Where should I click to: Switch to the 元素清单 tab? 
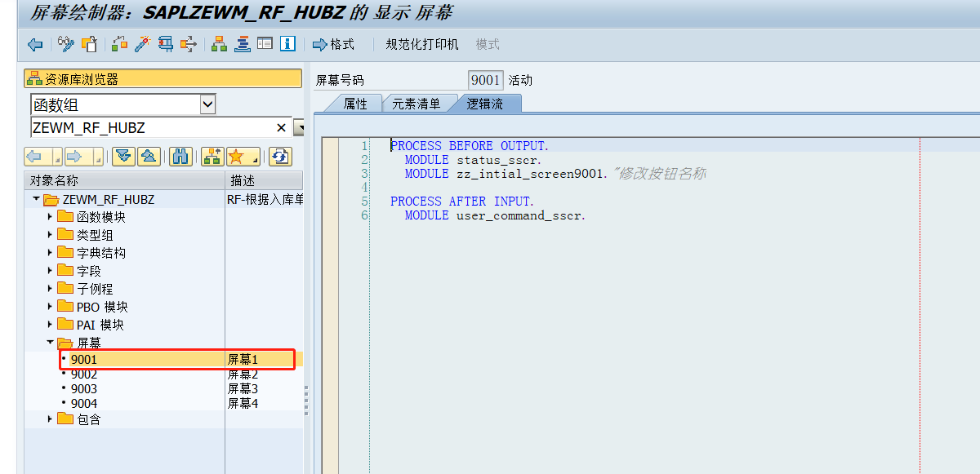[418, 103]
